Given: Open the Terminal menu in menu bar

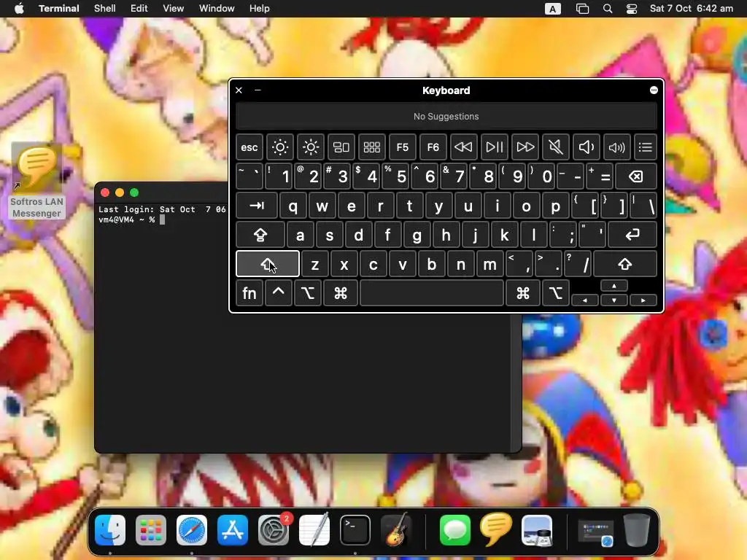Looking at the screenshot, I should (x=58, y=8).
